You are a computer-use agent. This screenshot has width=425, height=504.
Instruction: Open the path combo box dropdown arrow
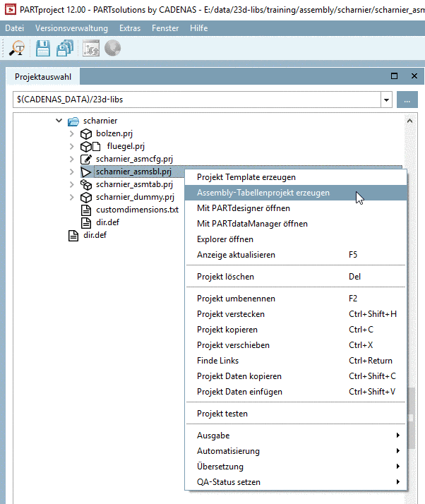click(386, 100)
